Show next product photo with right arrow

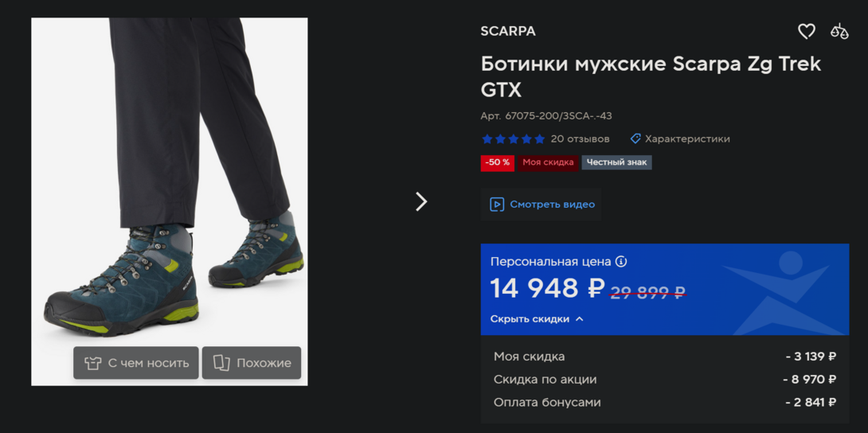421,202
